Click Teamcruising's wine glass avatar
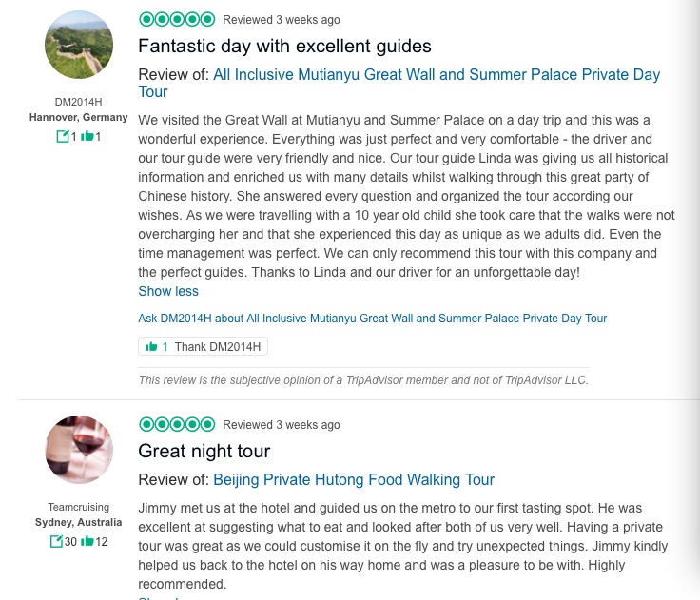Image resolution: width=700 pixels, height=600 pixels. pos(79,450)
